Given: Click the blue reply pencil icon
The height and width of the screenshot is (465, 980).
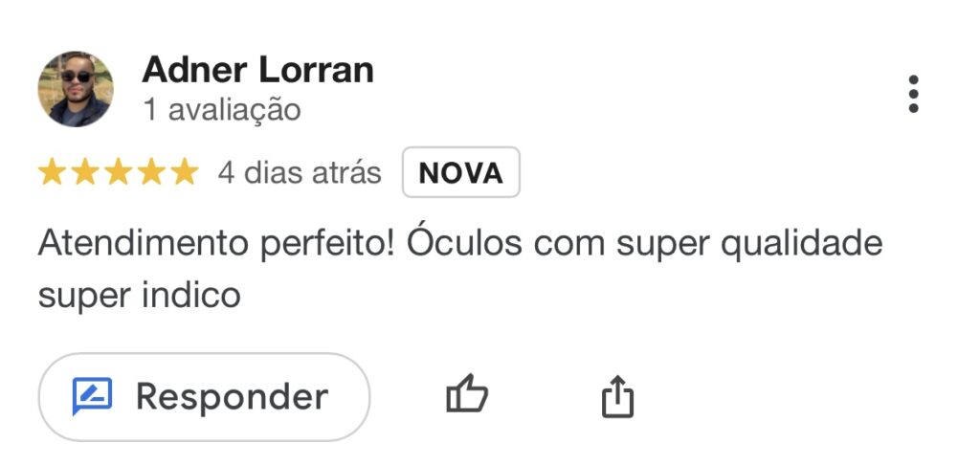Looking at the screenshot, I should pyautogui.click(x=92, y=395).
